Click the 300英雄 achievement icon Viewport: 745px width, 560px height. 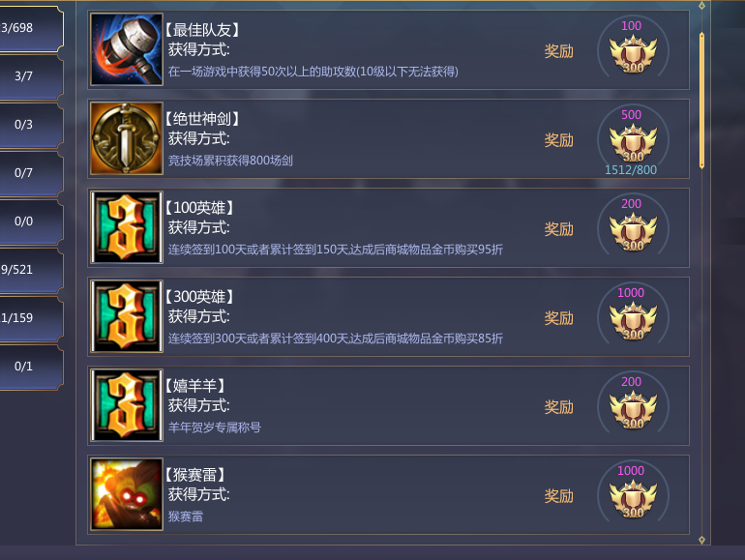[x=127, y=316]
